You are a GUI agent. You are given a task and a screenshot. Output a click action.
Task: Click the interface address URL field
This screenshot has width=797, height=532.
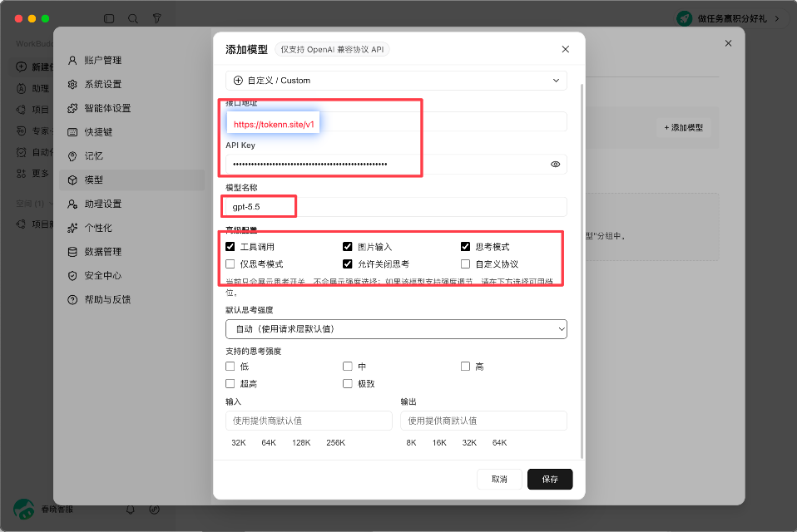click(x=396, y=122)
